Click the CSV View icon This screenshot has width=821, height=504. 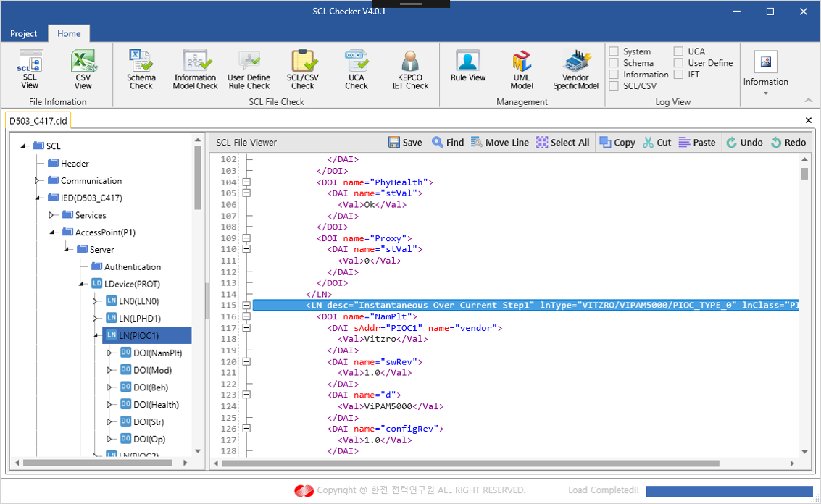click(83, 70)
